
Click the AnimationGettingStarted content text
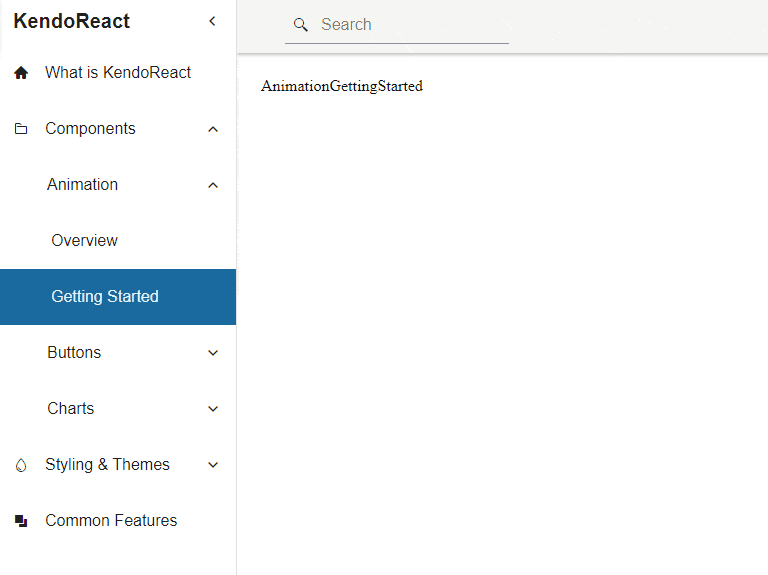342,86
